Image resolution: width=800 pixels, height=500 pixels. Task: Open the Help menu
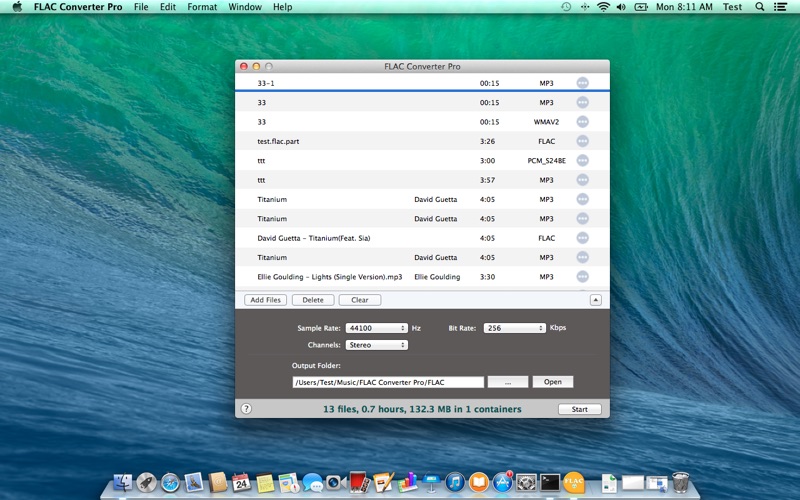click(283, 7)
